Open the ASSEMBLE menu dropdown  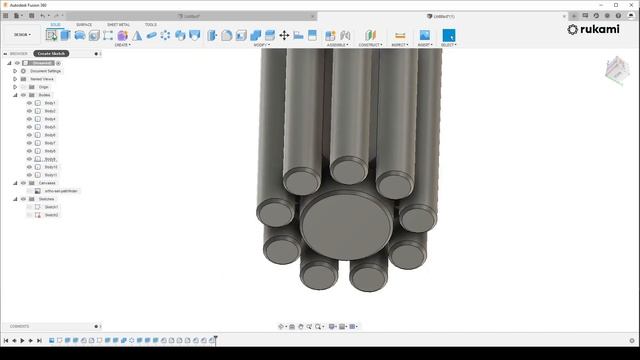338,45
